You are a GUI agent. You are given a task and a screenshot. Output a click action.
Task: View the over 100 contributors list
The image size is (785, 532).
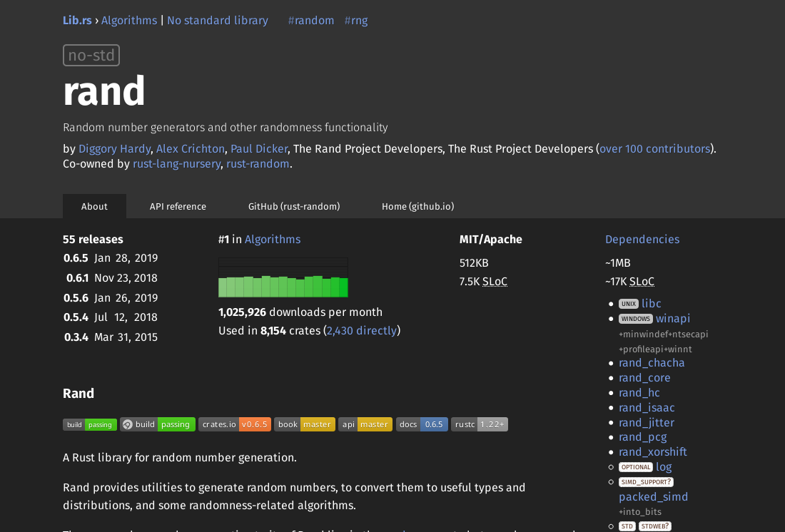655,148
